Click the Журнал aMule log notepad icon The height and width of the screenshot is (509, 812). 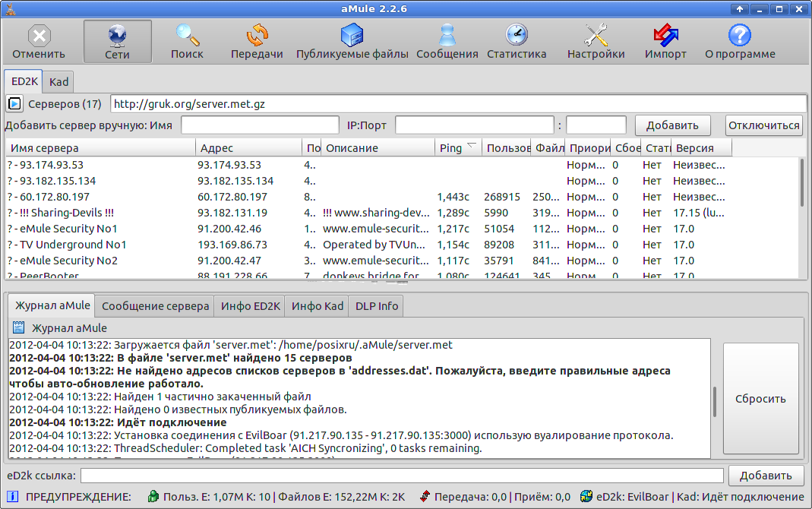click(19, 327)
